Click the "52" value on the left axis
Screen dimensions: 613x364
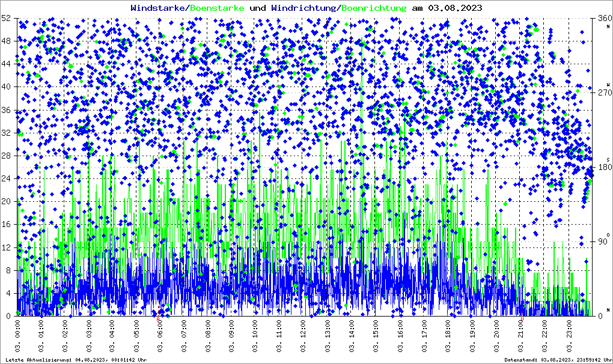click(x=5, y=18)
